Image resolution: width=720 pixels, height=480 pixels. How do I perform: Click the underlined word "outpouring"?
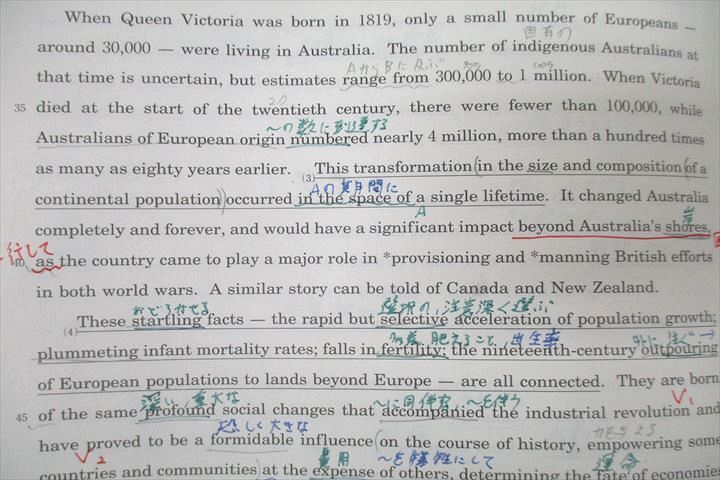[679, 350]
